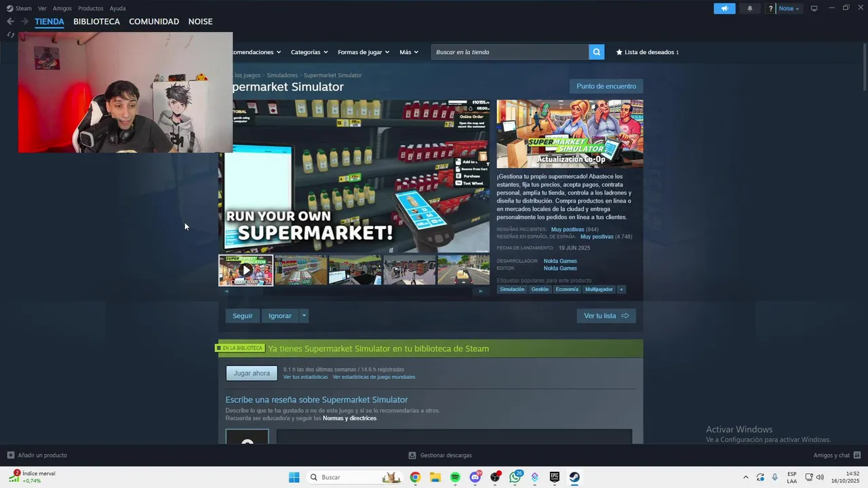The image size is (868, 488).
Task: Click the volume speaker icon in system tray
Action: (x=820, y=477)
